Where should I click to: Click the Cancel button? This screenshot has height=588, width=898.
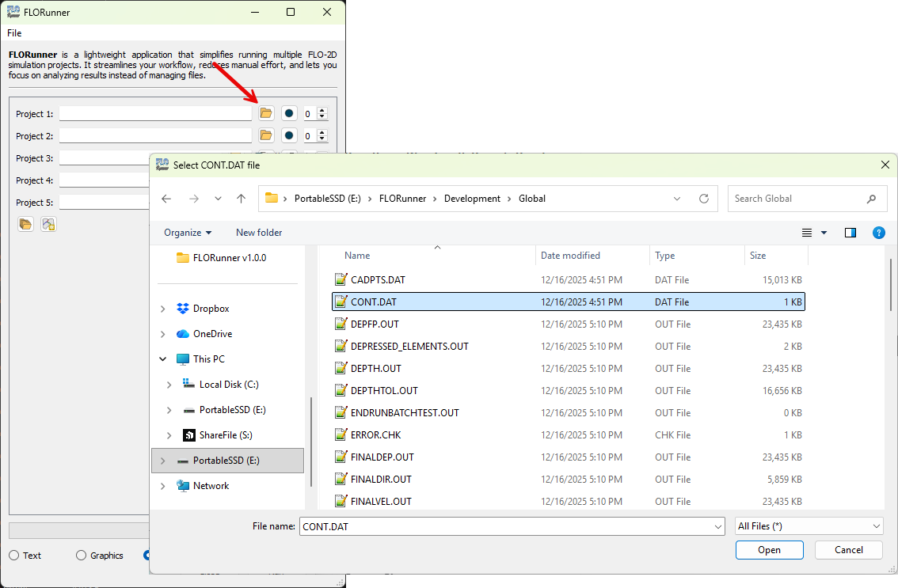click(849, 550)
